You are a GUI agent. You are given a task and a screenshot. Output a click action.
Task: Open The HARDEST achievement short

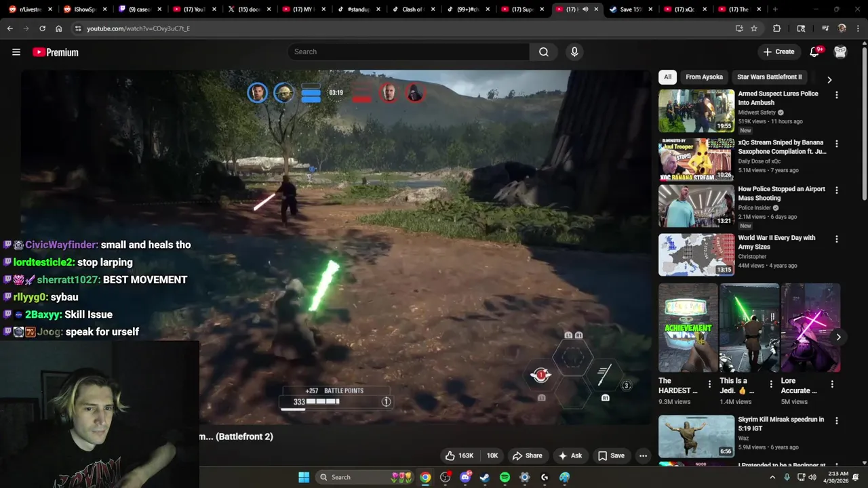(x=688, y=328)
